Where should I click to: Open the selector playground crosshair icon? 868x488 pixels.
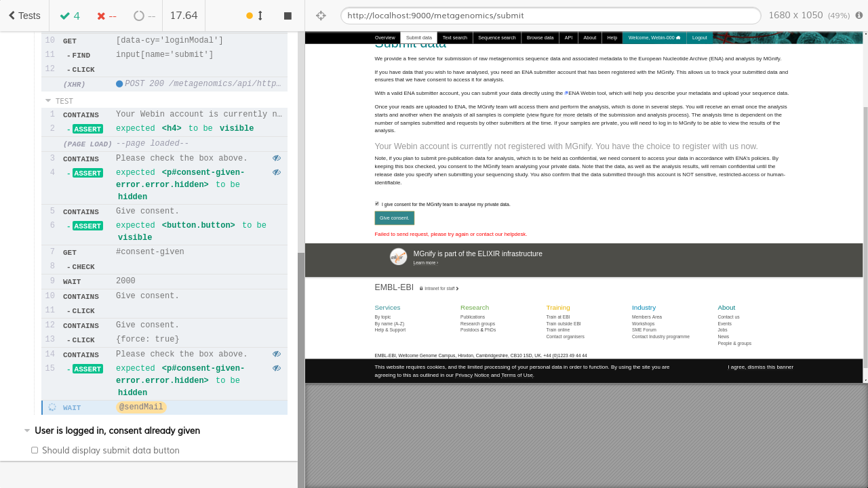click(321, 15)
